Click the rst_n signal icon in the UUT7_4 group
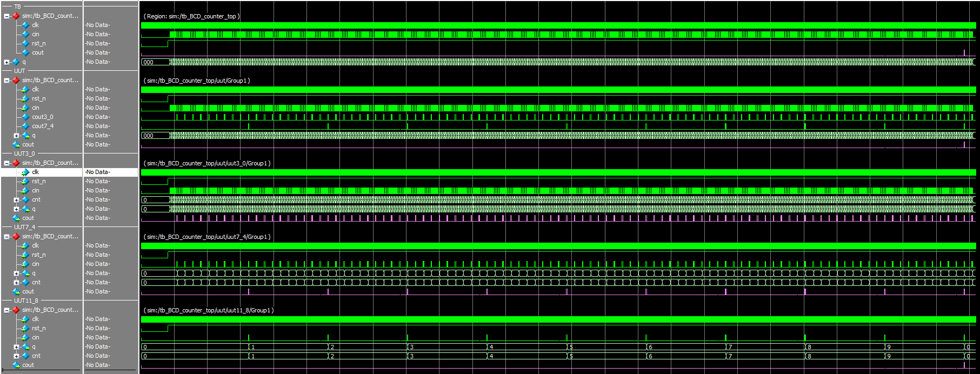 25,255
